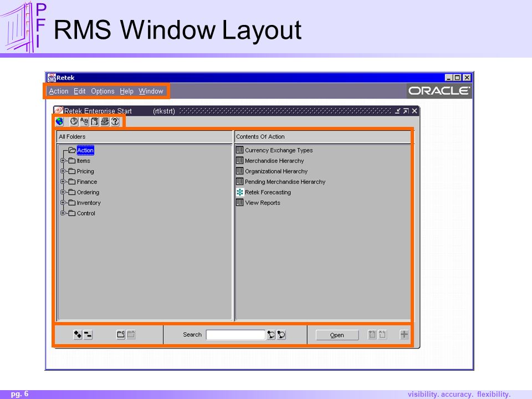Click the print icon in the toolbar

pyautogui.click(x=105, y=121)
